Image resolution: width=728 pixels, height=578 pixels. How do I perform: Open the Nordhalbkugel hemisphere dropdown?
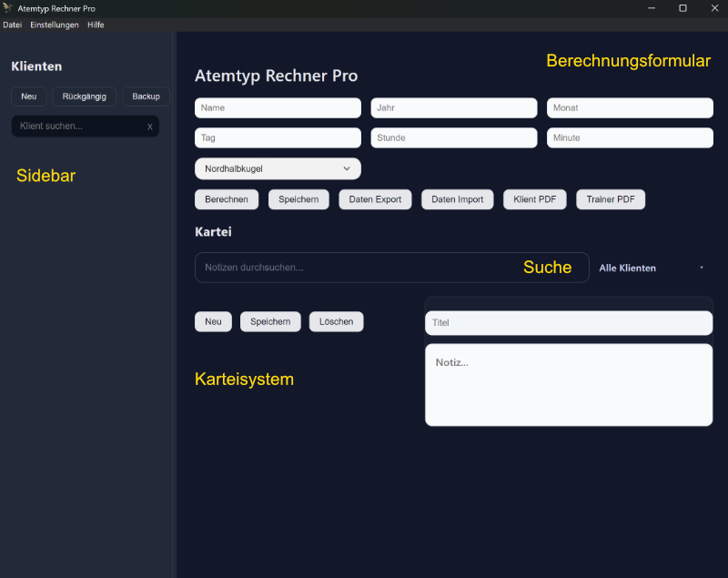278,169
